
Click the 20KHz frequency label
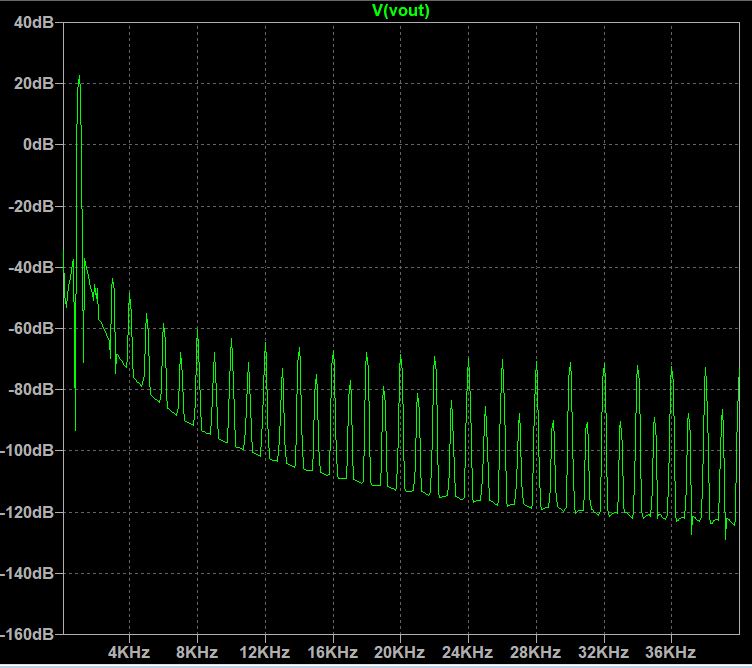(400, 652)
